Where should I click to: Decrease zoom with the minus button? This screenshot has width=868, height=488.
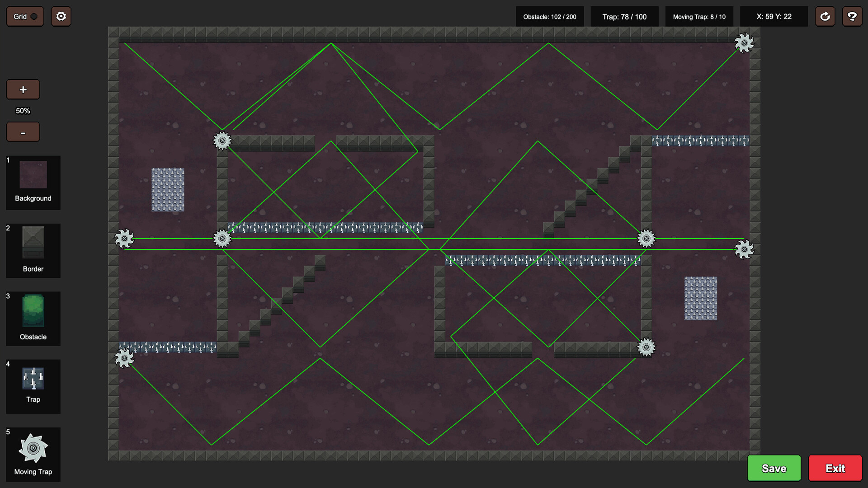pyautogui.click(x=23, y=132)
